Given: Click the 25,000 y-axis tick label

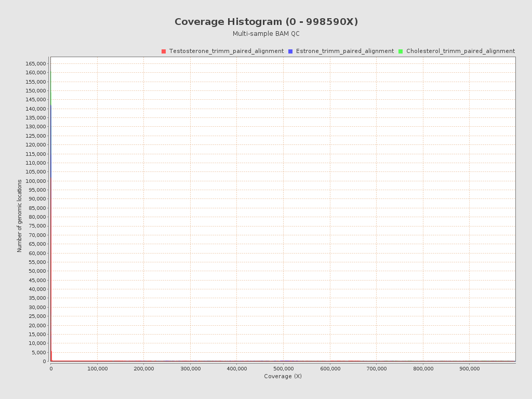Looking at the screenshot, I should click(x=37, y=316).
